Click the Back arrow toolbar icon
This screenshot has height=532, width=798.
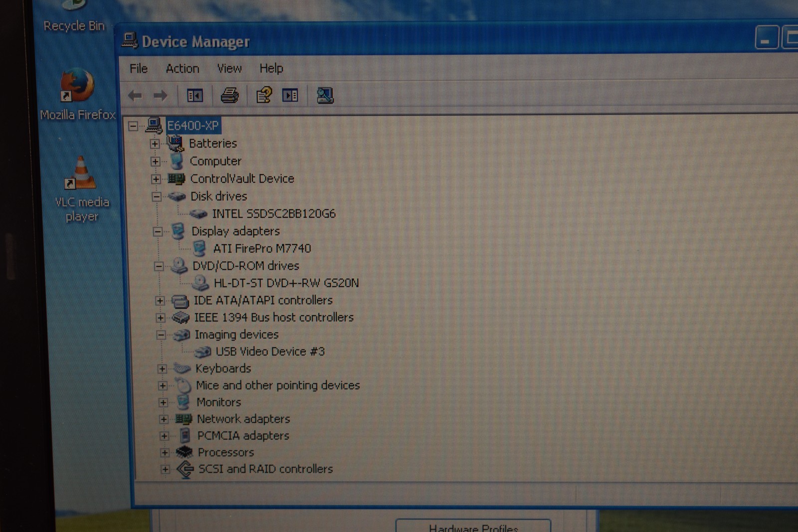tap(135, 95)
